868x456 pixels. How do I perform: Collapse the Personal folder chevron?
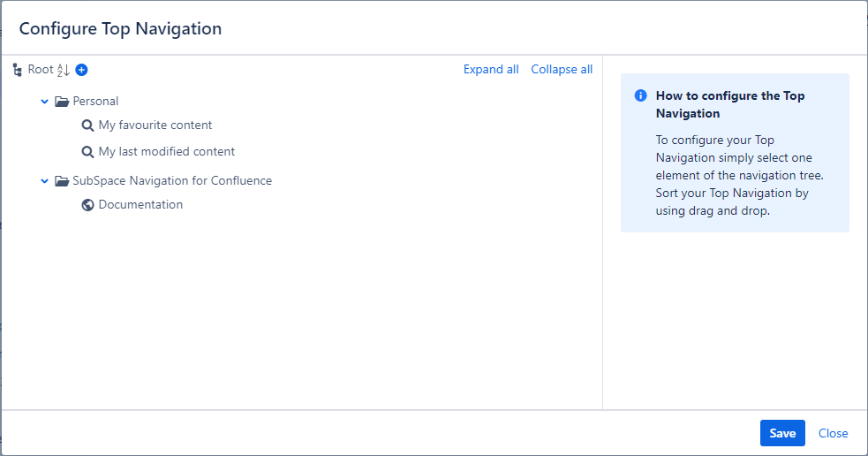point(44,102)
